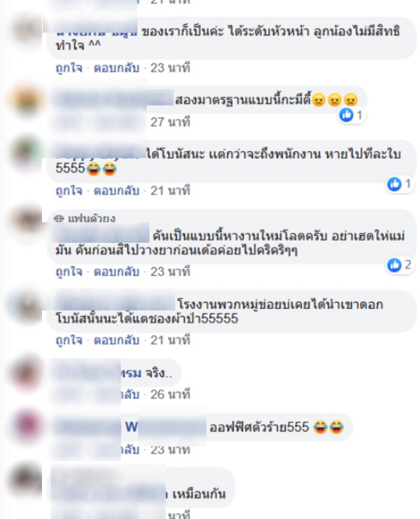Click ตอบกลับ under top fan comment

116,272
